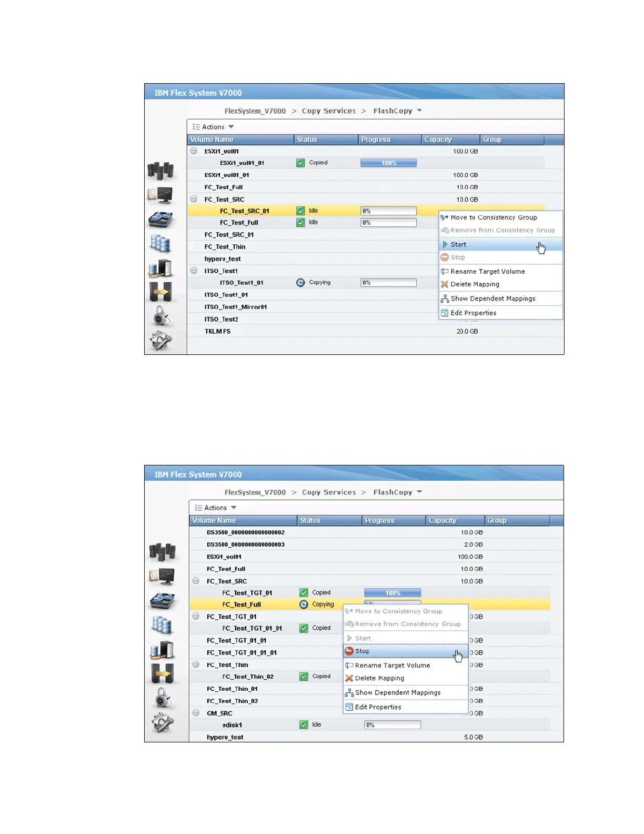The image size is (644, 834).
Task: Choose Delete Mapping in bottom context menu
Action: click(406, 678)
